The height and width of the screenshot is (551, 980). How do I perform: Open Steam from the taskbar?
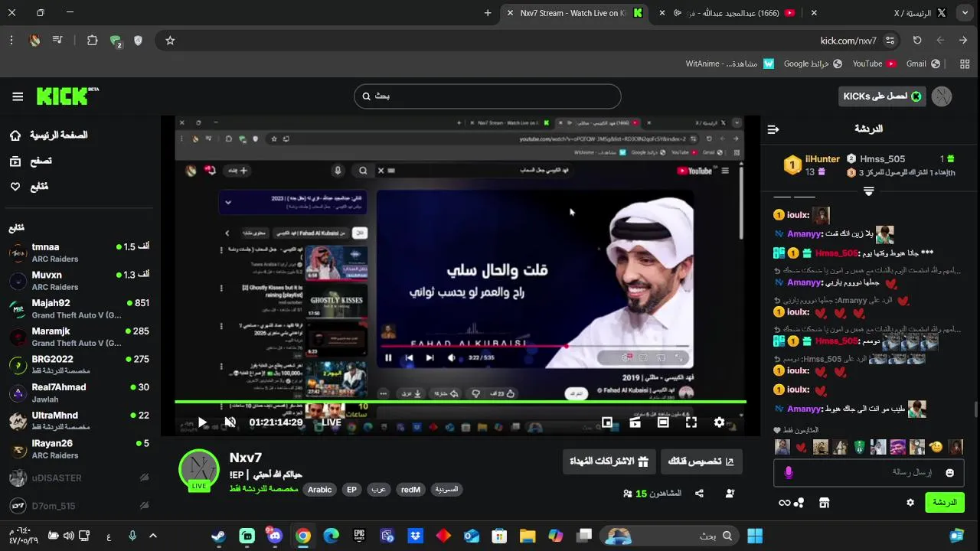click(x=219, y=536)
